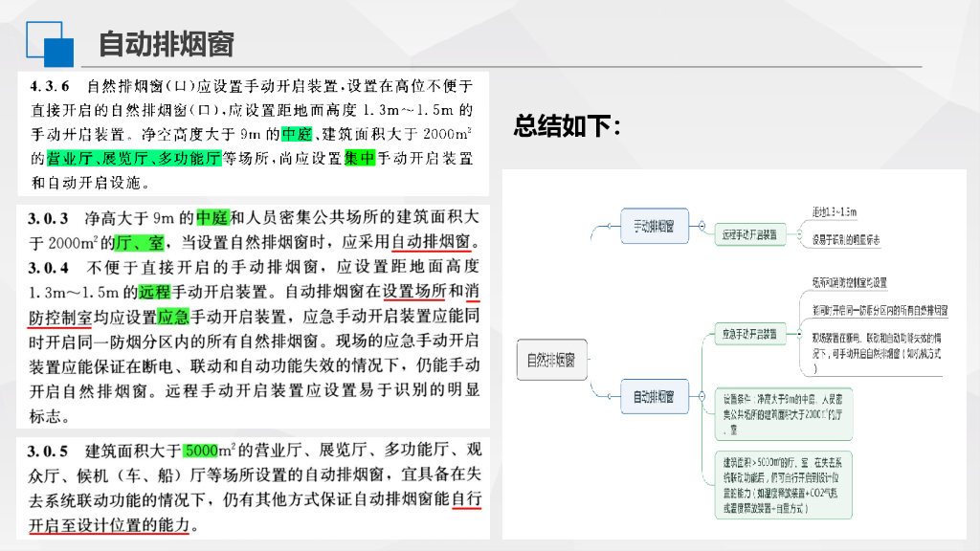Image resolution: width=980 pixels, height=551 pixels.
Task: Collapse the branch after 远程手动开启装置 node
Action: pyautogui.click(x=799, y=235)
